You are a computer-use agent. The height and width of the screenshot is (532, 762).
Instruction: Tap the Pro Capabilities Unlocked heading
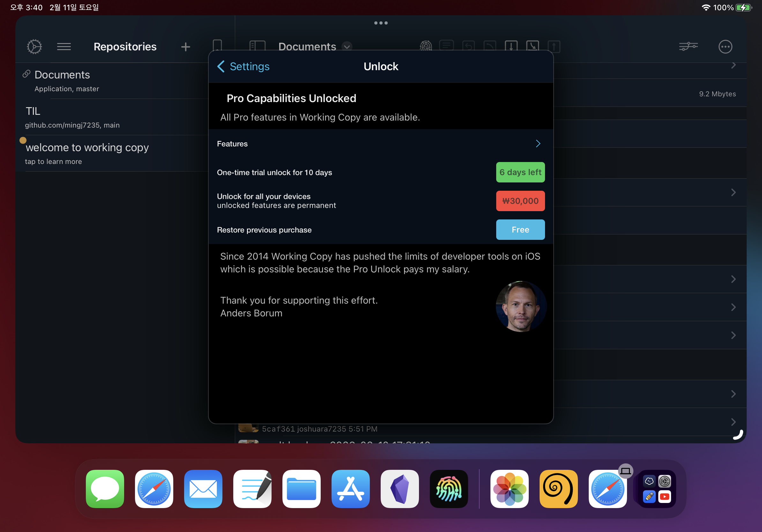pos(291,99)
